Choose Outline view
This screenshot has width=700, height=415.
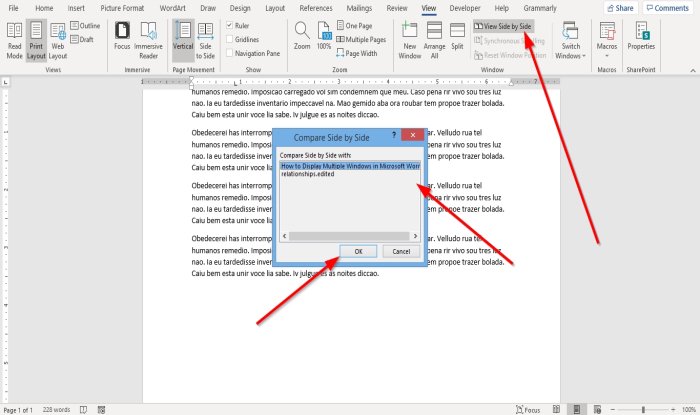85,26
